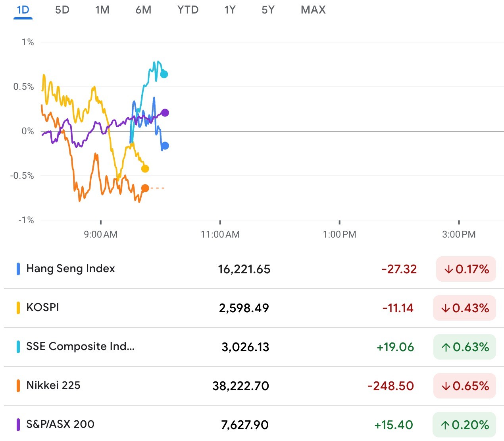504x441 pixels.
Task: Click the 3:00 PM time axis label
Action: (x=459, y=234)
